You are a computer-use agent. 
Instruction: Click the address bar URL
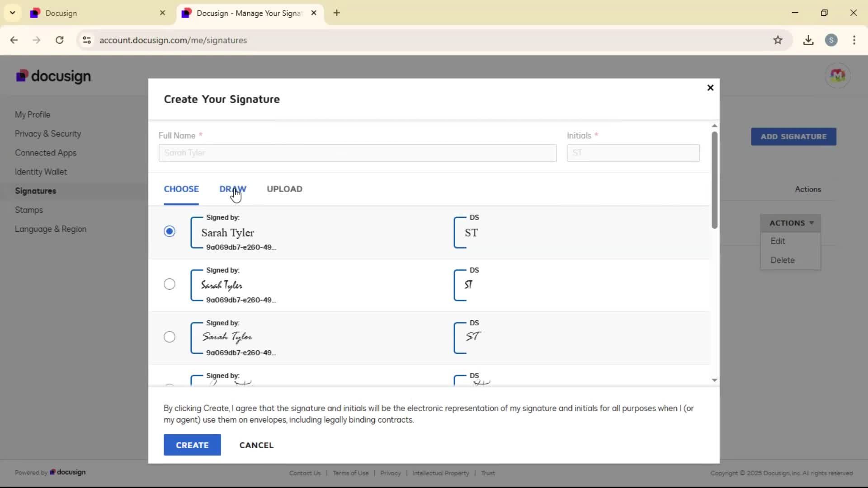point(173,40)
